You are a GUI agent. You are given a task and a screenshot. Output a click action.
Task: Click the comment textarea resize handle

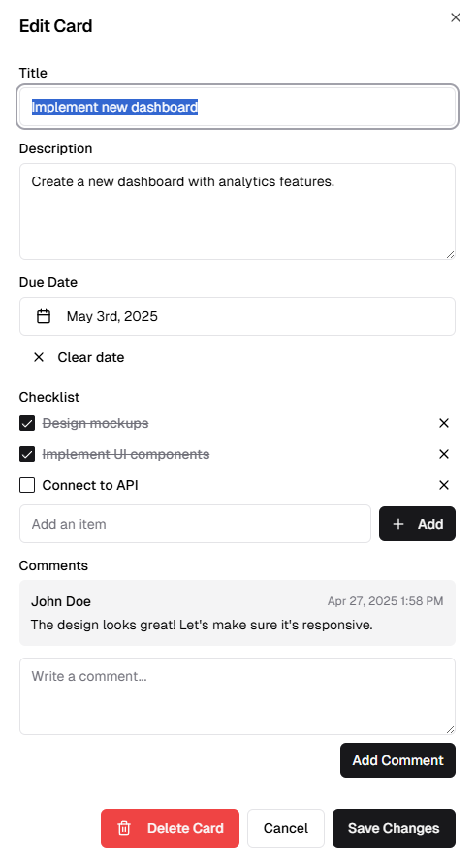[450, 729]
